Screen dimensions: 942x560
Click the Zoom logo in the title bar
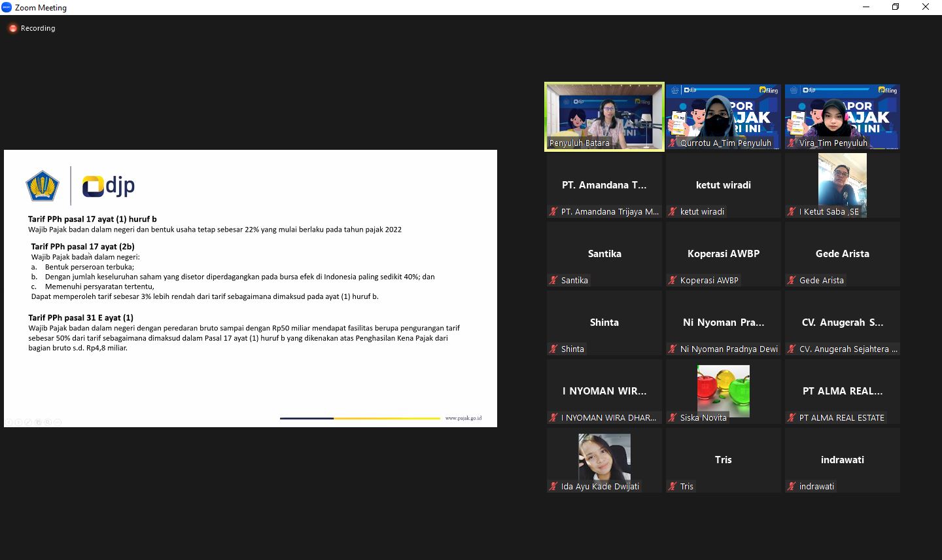coord(7,7)
